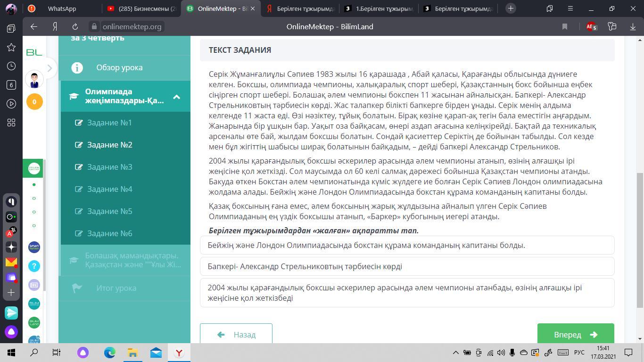Click the page vertical scrollbar
The image size is (644, 362).
click(640, 240)
